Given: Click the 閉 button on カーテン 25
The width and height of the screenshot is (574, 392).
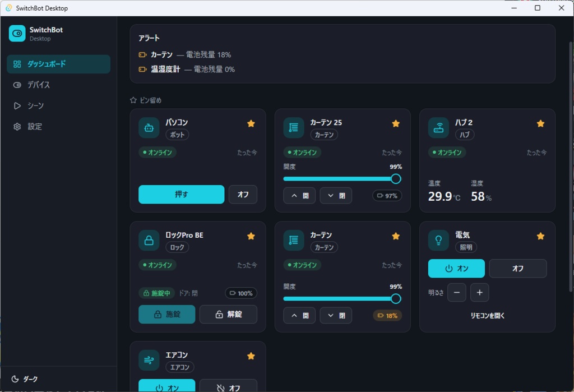Looking at the screenshot, I should click(x=336, y=196).
